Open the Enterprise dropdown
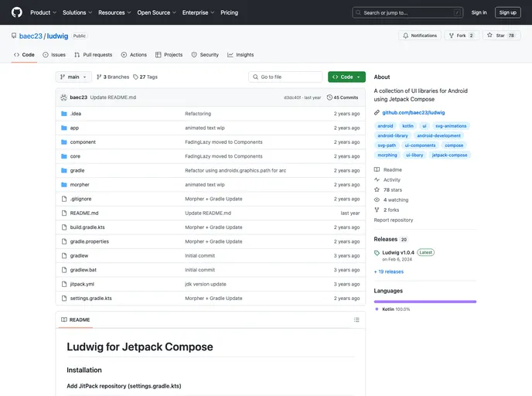532x396 pixels. click(198, 12)
